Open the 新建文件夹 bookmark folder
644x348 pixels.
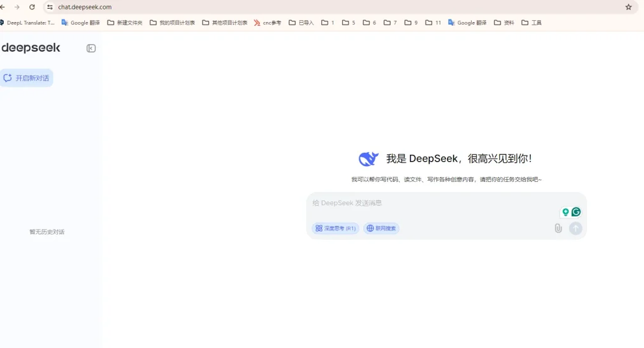(x=125, y=23)
